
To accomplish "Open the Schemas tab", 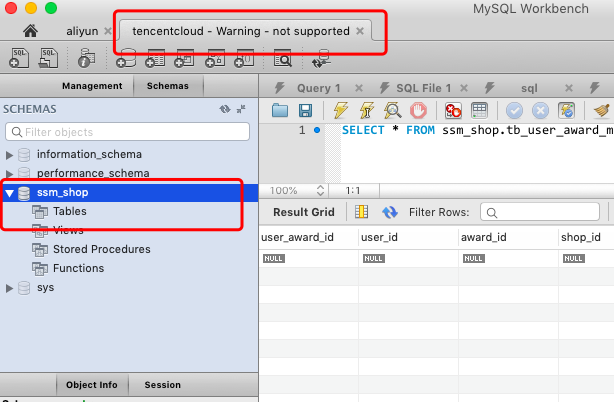I will (168, 86).
